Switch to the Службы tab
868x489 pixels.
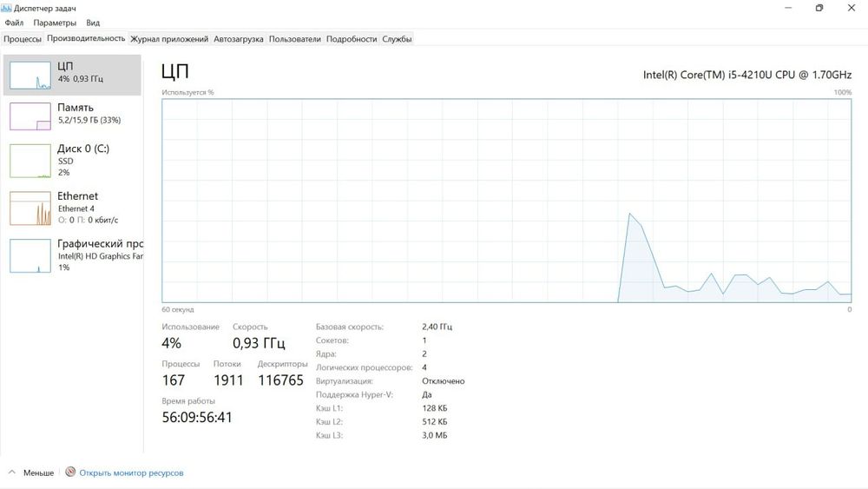(397, 39)
